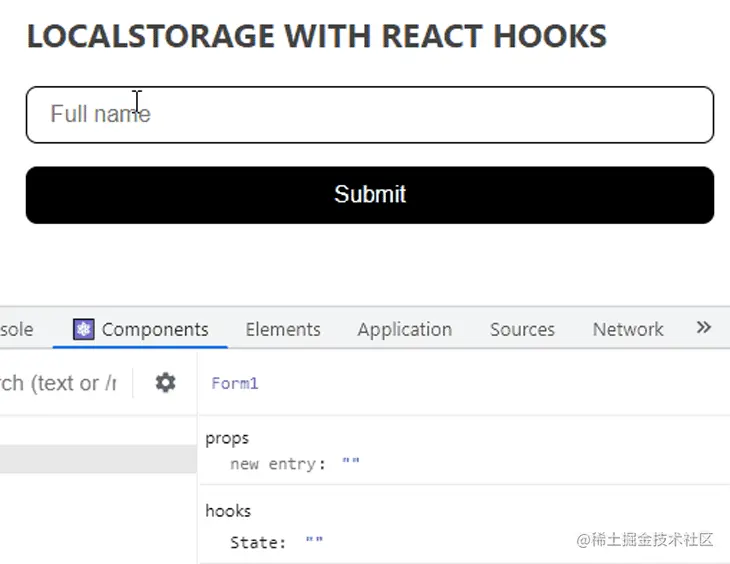730x564 pixels.
Task: Select the partially visible Console tab
Action: pos(17,329)
